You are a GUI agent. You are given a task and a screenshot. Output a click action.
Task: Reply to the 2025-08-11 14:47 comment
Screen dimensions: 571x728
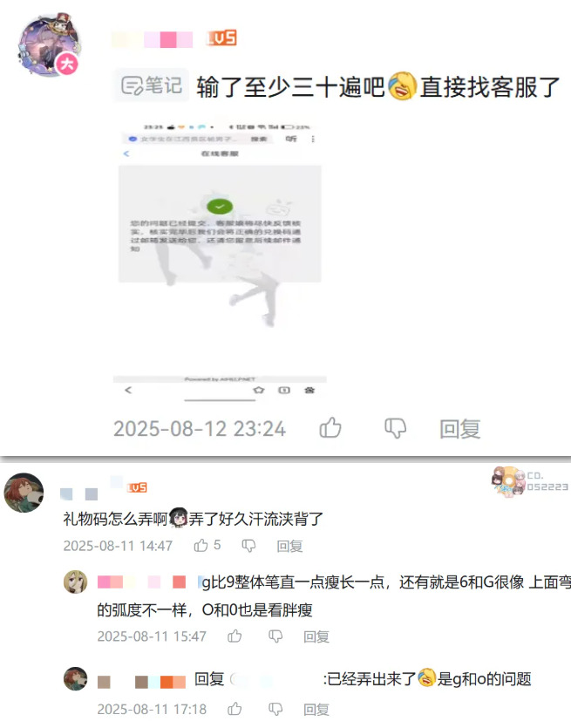point(289,546)
